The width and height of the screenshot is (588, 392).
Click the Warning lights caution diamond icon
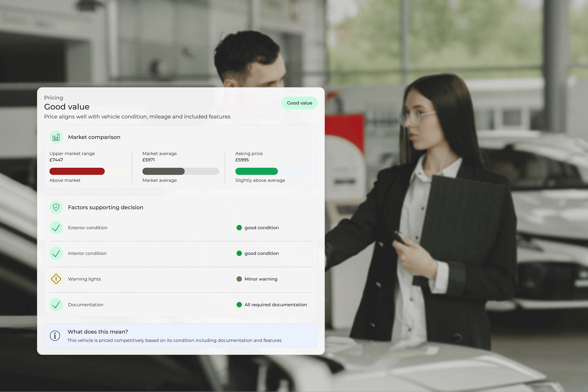[x=56, y=279]
